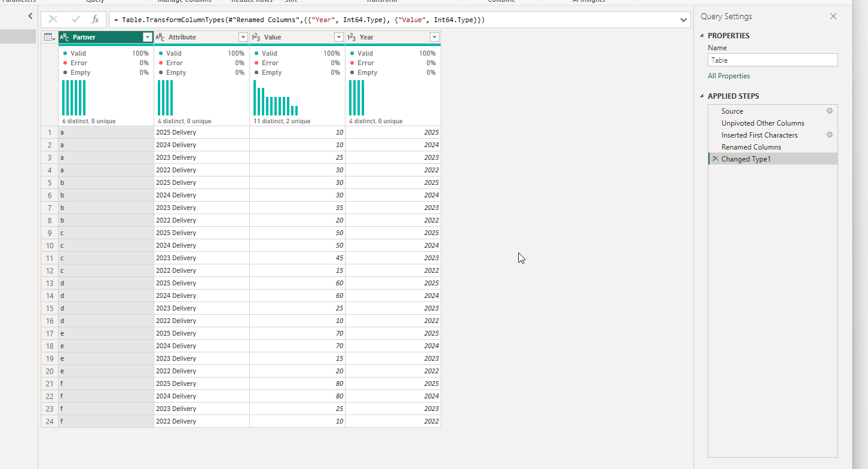This screenshot has width=868, height=469.
Task: Select the '2025 Delivery' cell in row 5
Action: click(201, 182)
